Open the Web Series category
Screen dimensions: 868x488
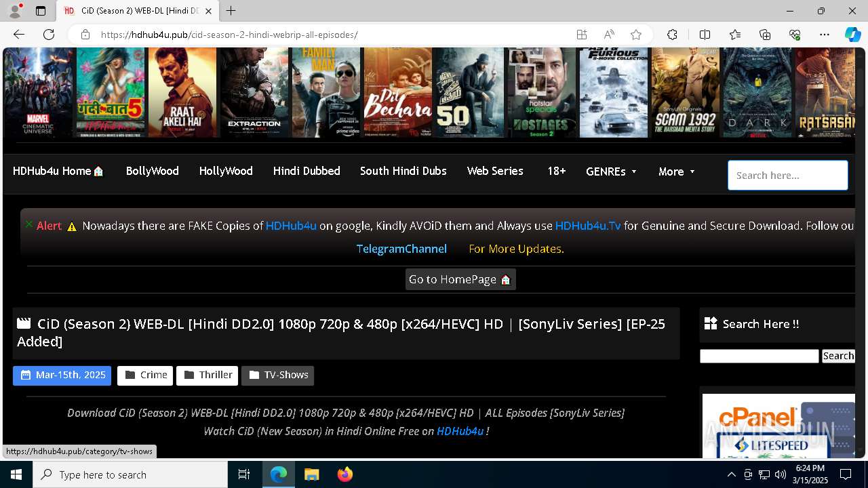click(495, 171)
